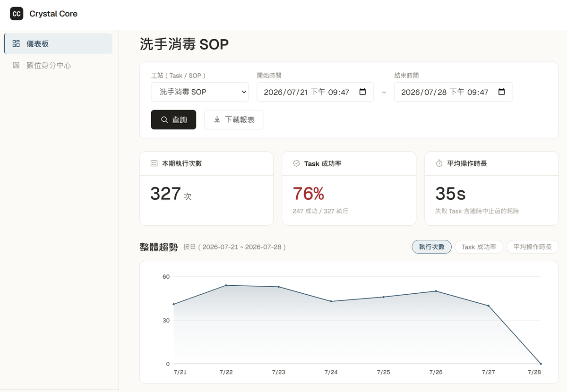Click the 查詢 search button
567x392 pixels.
click(x=173, y=119)
